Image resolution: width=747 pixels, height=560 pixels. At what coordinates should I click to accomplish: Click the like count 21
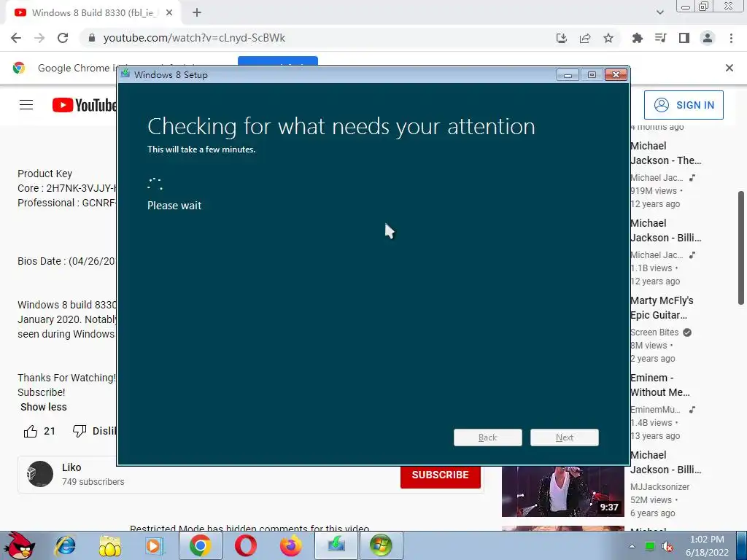(50, 431)
